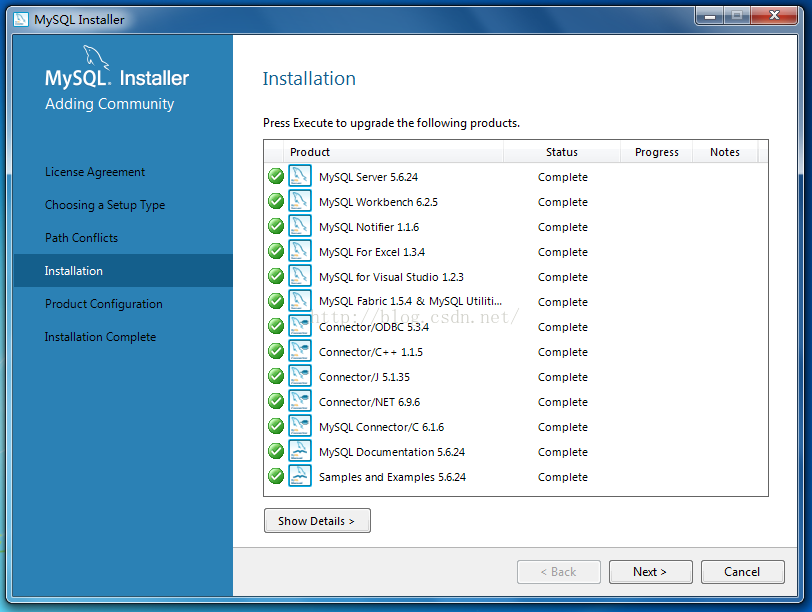The height and width of the screenshot is (612, 812).
Task: Click the MySQL Server 5.6.24 product icon
Action: pos(300,177)
